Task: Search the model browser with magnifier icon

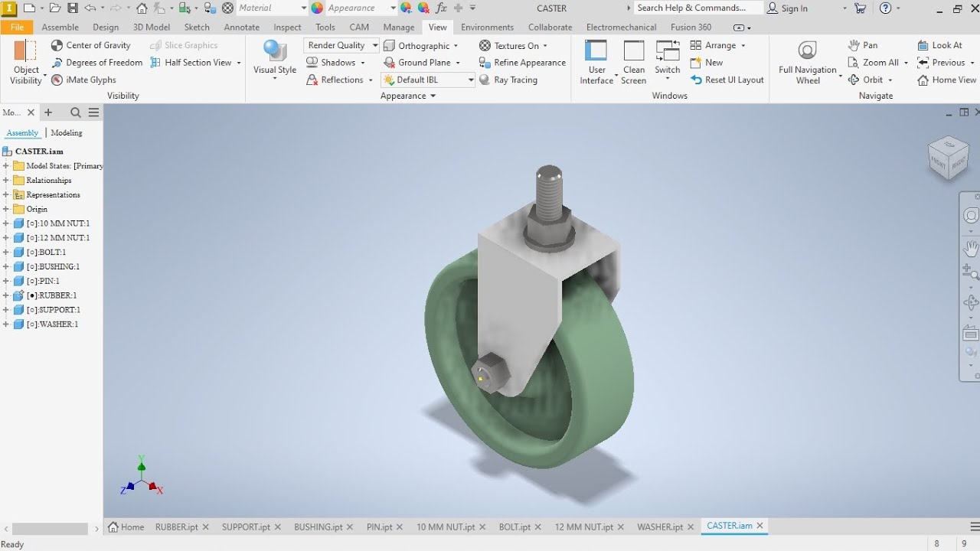Action: tap(76, 112)
